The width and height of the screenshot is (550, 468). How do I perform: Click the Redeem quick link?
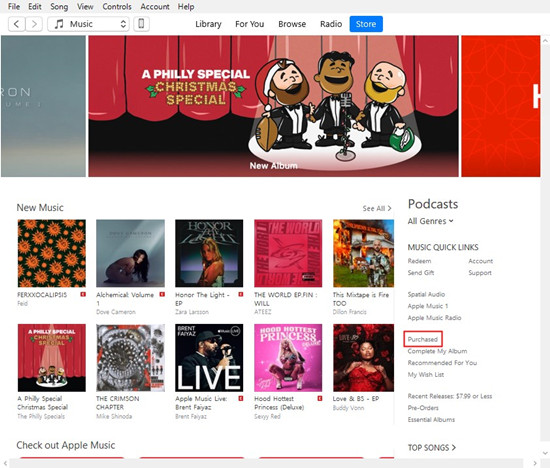[x=419, y=261]
